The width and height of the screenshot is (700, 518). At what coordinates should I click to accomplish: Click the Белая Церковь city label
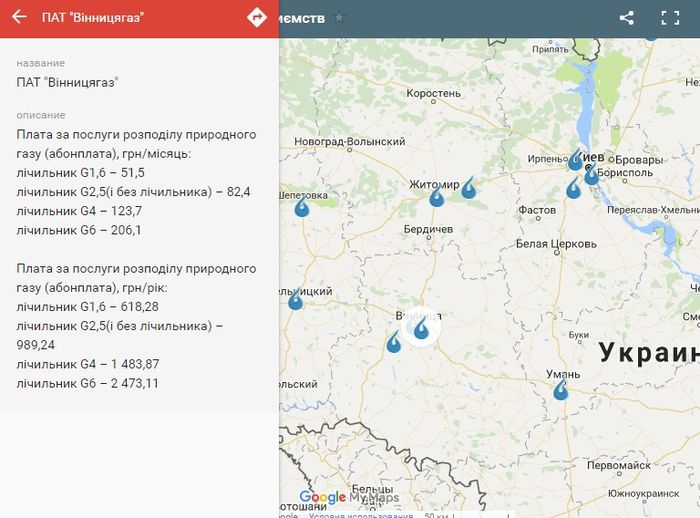click(556, 244)
